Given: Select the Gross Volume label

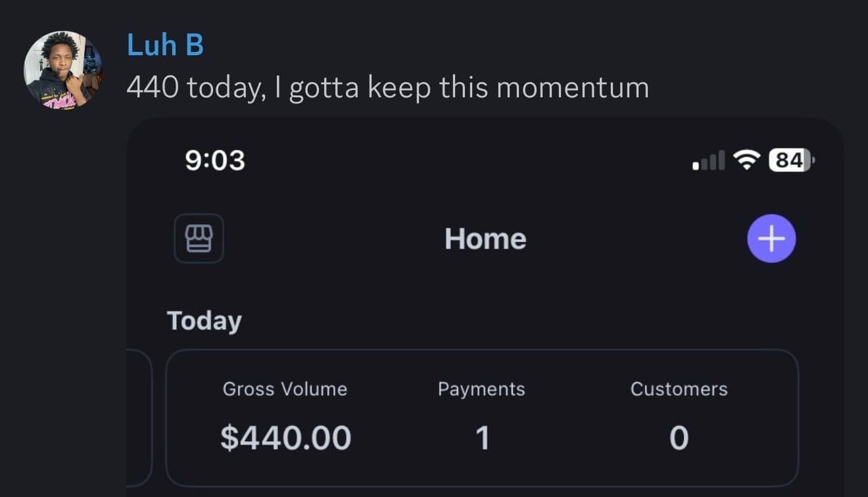Looking at the screenshot, I should point(285,389).
